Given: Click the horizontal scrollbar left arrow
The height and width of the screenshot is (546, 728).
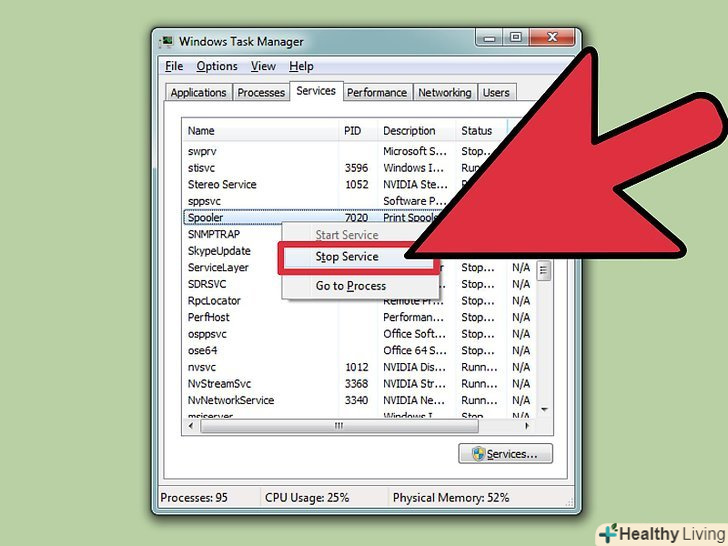Looking at the screenshot, I should click(191, 426).
